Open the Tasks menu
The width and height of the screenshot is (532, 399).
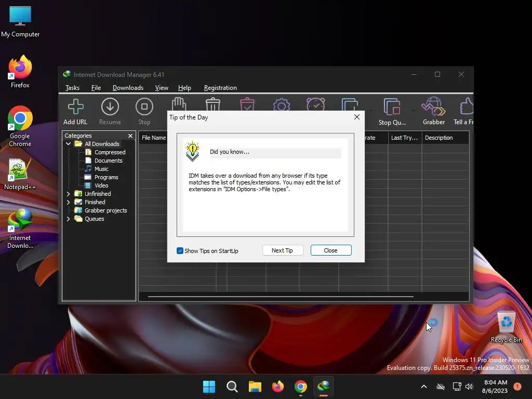(x=72, y=88)
